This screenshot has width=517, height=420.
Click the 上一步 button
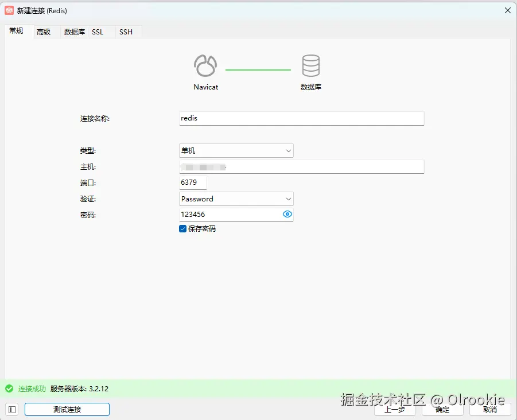pyautogui.click(x=395, y=410)
